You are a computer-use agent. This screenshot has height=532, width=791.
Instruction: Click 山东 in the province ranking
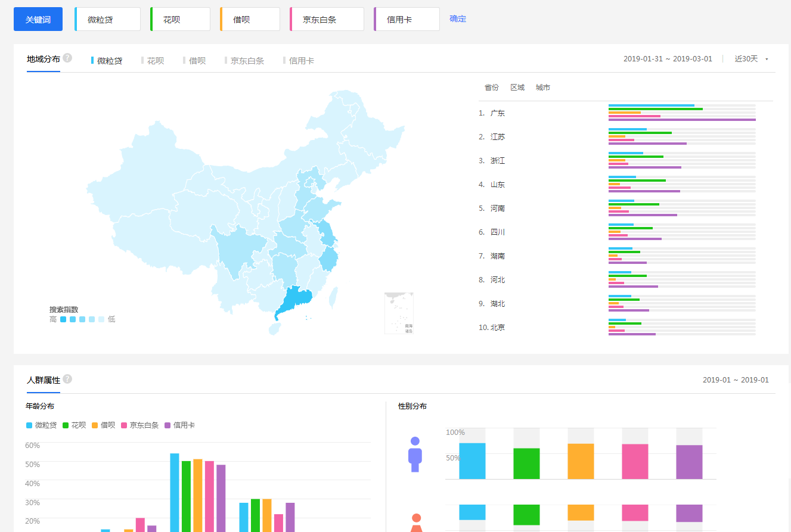498,185
